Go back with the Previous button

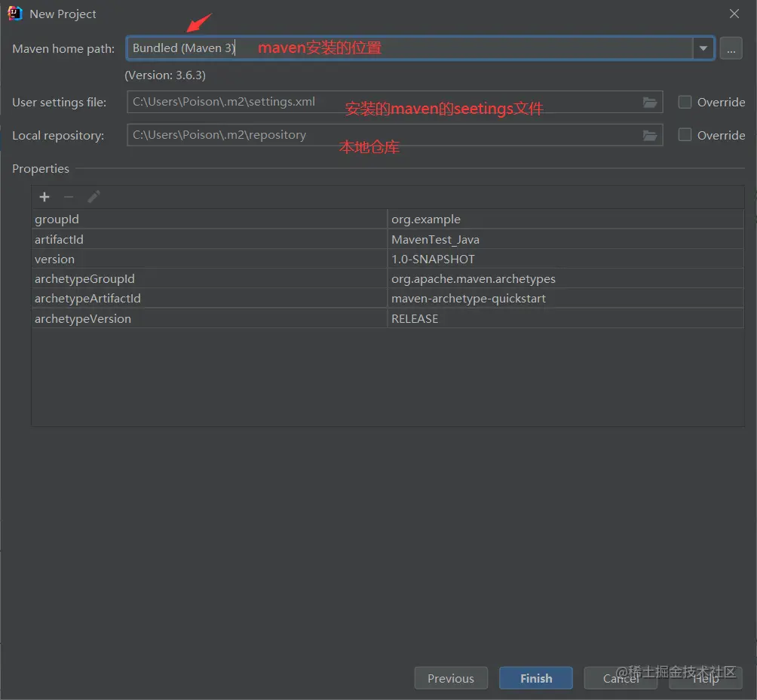click(x=451, y=678)
